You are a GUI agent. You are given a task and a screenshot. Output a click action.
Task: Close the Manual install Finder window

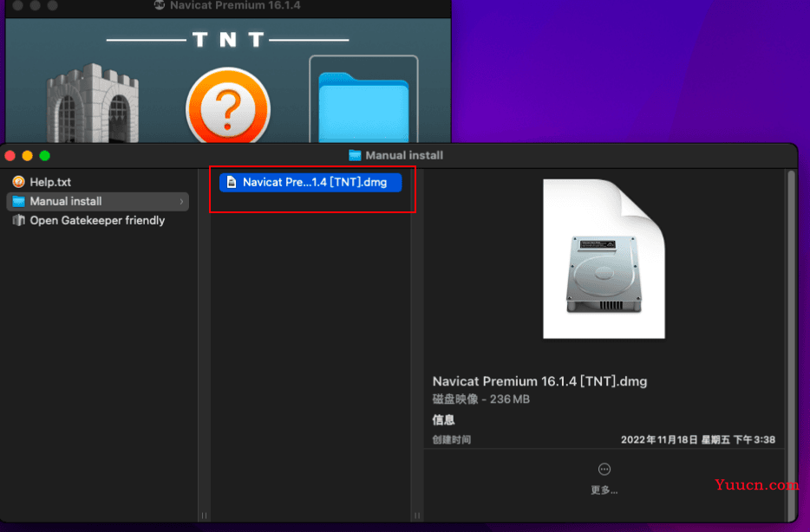(10, 156)
